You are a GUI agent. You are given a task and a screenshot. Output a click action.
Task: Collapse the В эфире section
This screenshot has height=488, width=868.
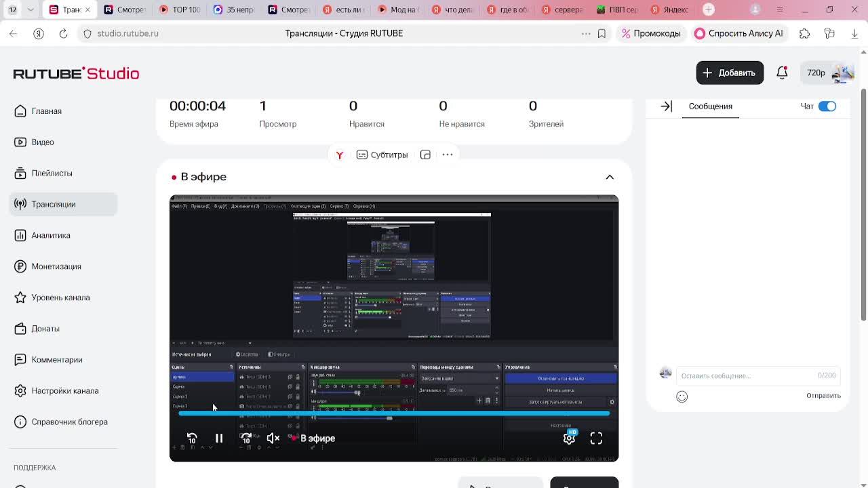pyautogui.click(x=610, y=177)
